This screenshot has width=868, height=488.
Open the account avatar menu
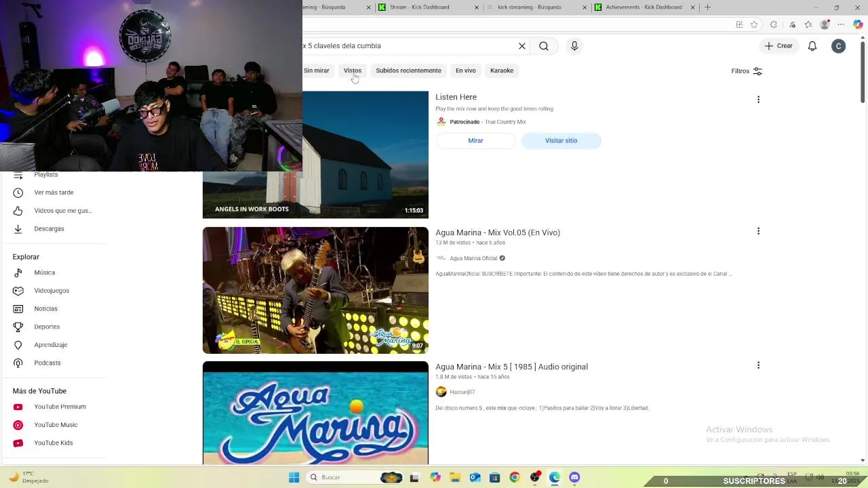click(839, 46)
